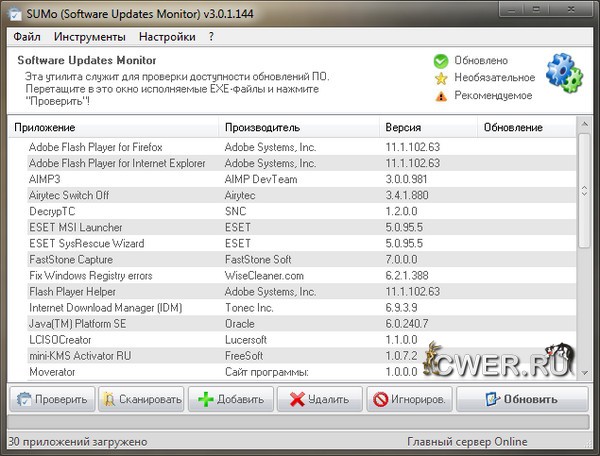
Task: Click the Обновление column header
Action: point(525,128)
